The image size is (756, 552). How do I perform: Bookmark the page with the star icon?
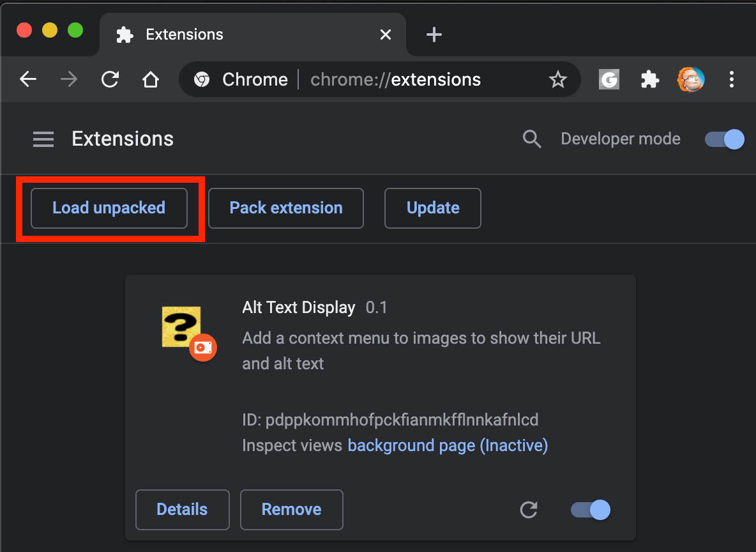[x=558, y=79]
